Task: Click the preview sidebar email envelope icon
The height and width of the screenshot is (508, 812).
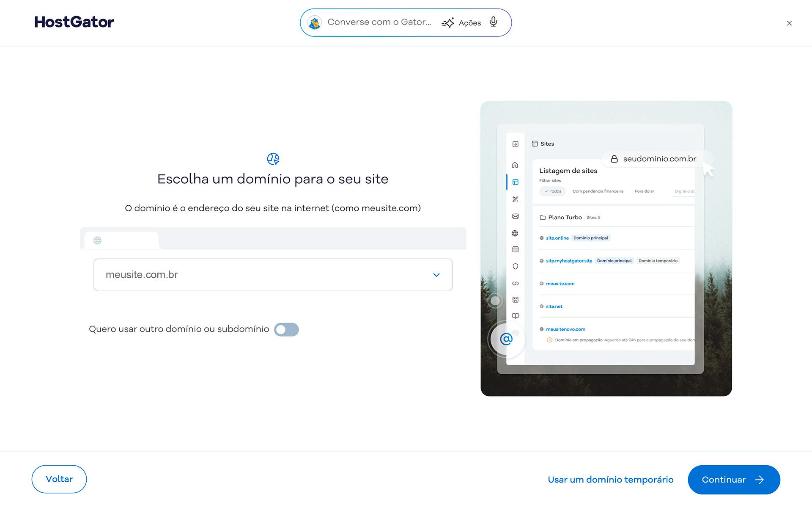Action: (516, 216)
